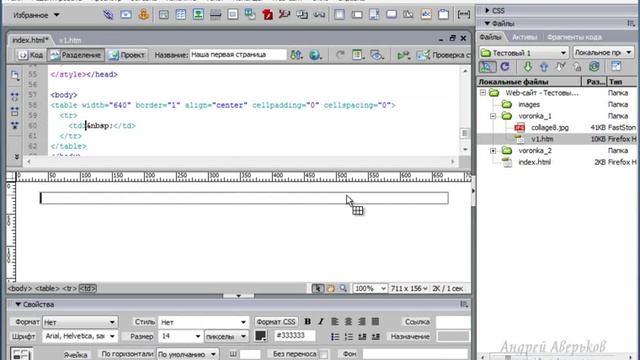Click the abc text field icon in Insert bar

coord(426,15)
